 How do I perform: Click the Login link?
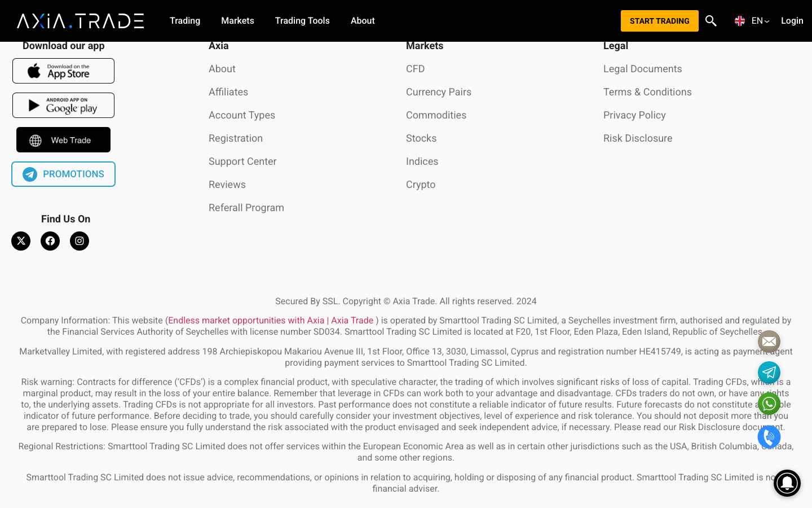click(792, 21)
